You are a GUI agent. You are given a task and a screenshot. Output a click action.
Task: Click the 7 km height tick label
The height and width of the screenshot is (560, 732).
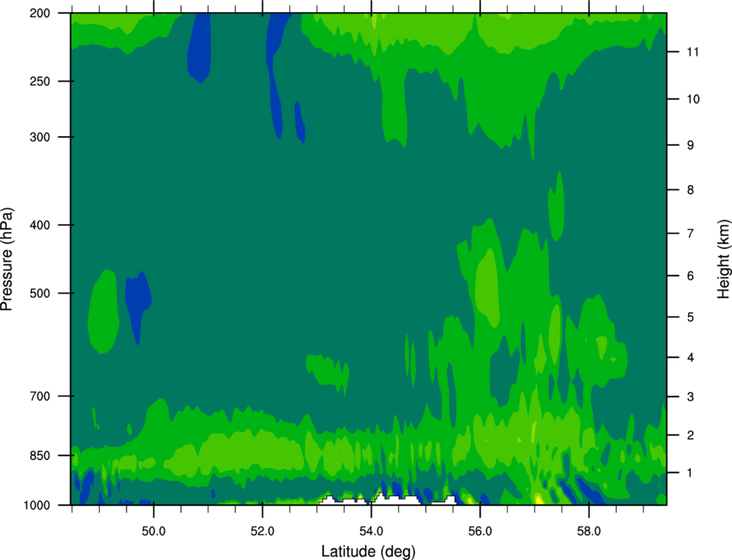pos(691,233)
